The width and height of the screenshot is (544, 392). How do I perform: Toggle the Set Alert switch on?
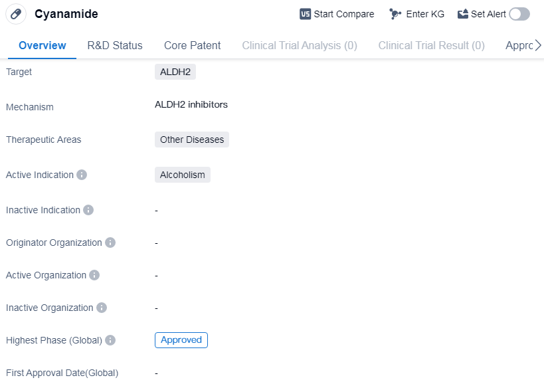519,14
